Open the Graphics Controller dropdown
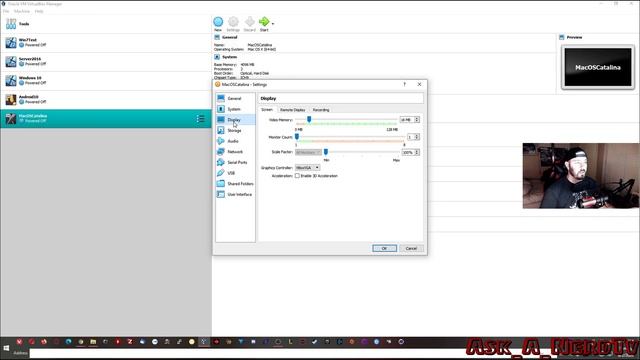Viewport: 640px width, 360px height. coord(307,168)
